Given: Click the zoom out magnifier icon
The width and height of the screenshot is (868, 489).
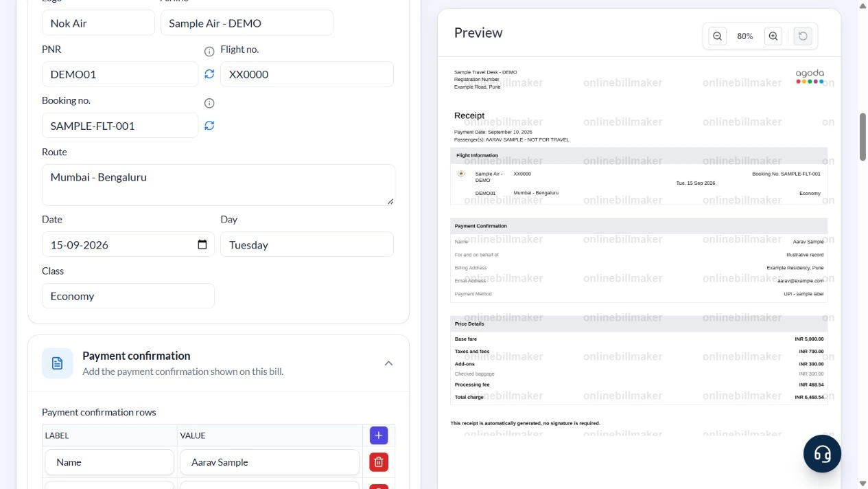Looking at the screenshot, I should [x=717, y=36].
